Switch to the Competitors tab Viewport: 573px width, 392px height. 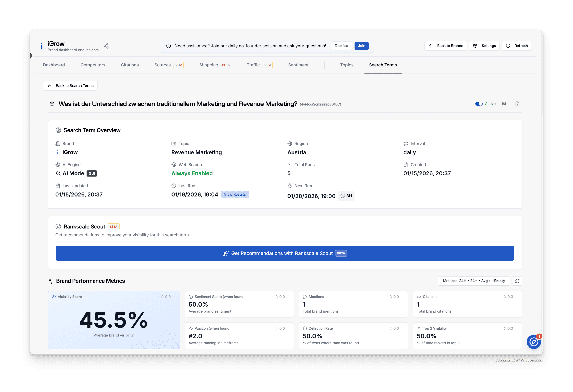pos(93,65)
